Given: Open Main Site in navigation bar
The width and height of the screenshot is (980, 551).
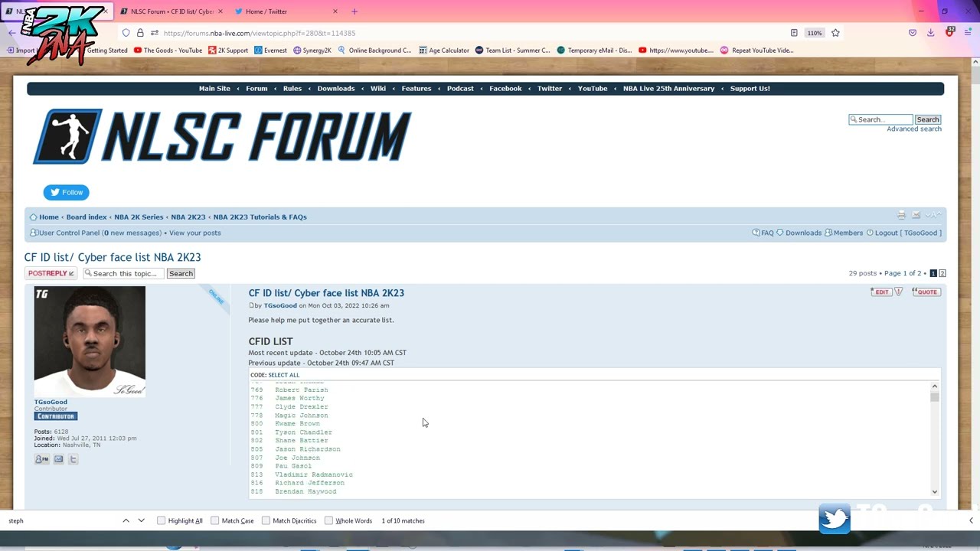Looking at the screenshot, I should [214, 88].
